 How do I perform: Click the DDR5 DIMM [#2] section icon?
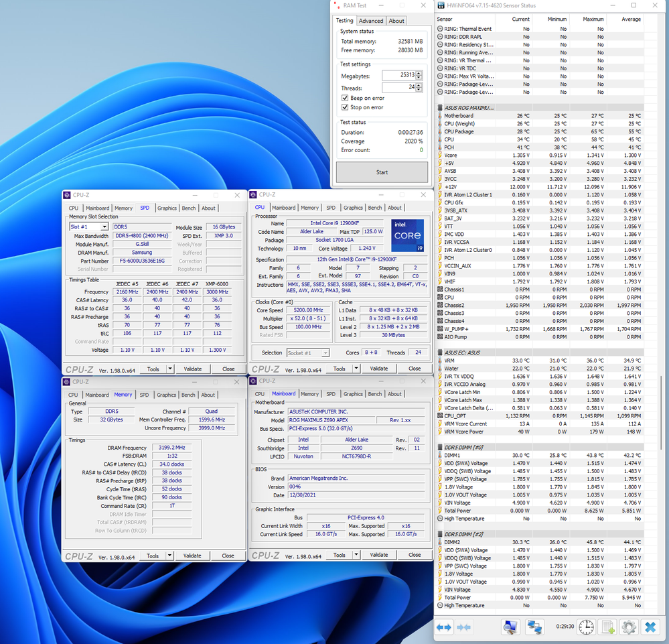440,534
